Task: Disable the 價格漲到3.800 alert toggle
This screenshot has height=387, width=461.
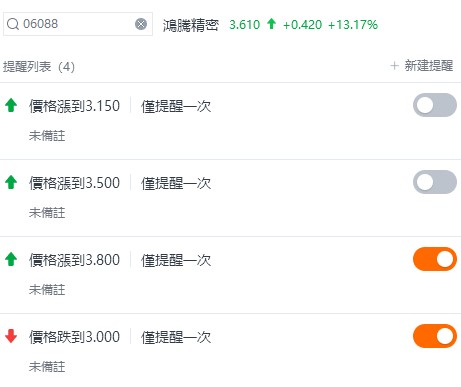Action: pos(435,259)
